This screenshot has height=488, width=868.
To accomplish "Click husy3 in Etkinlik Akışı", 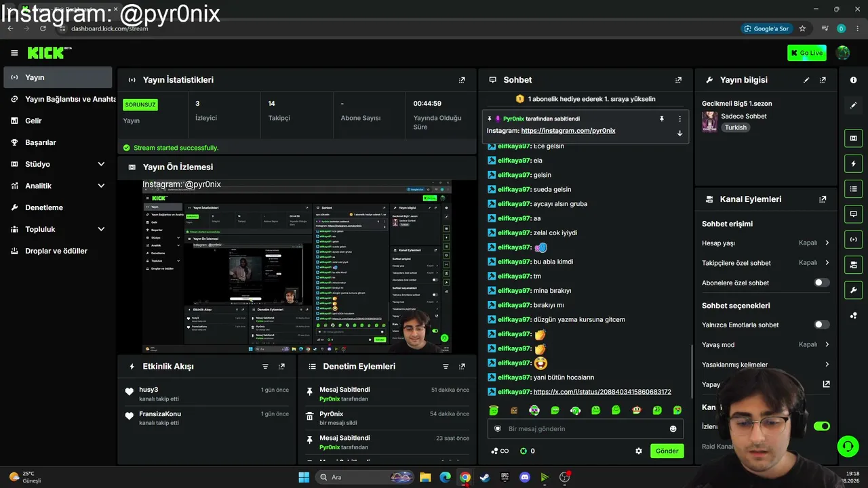I will pyautogui.click(x=149, y=390).
